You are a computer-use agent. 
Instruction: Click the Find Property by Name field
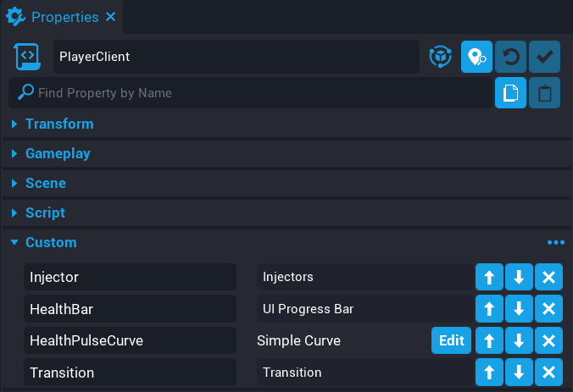[254, 93]
